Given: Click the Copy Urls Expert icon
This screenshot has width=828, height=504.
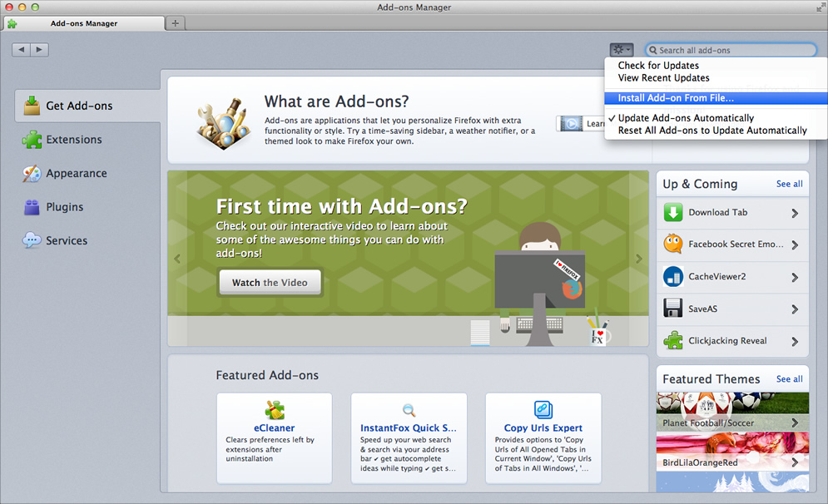Looking at the screenshot, I should [x=543, y=409].
